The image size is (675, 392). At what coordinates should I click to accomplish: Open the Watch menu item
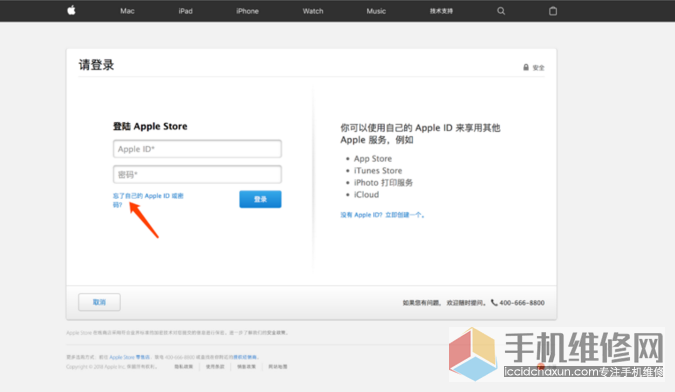(313, 11)
